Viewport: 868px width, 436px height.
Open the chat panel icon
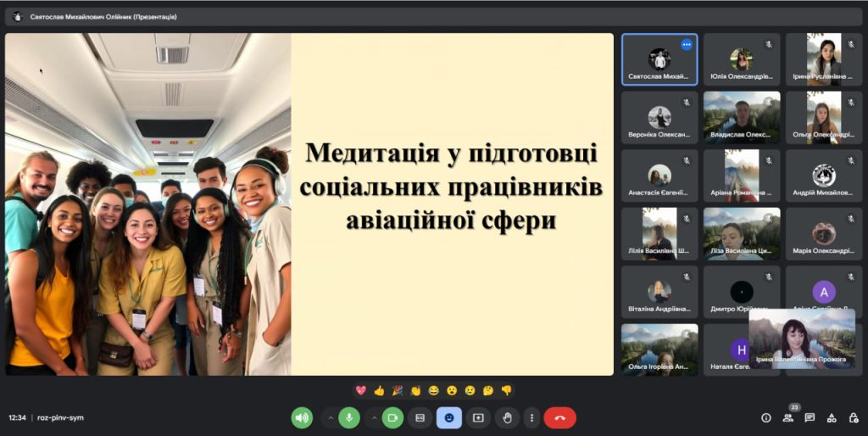pos(810,417)
